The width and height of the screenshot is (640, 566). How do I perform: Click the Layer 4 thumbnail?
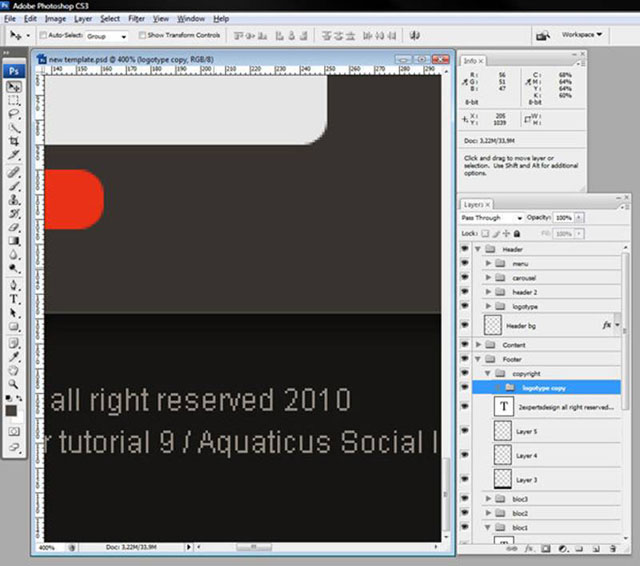(502, 455)
